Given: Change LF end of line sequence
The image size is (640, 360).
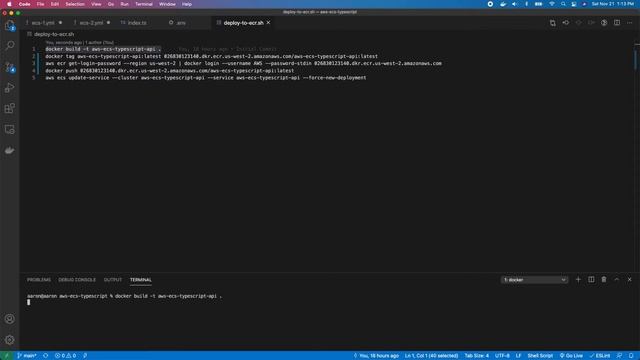Looking at the screenshot, I should click(x=518, y=356).
